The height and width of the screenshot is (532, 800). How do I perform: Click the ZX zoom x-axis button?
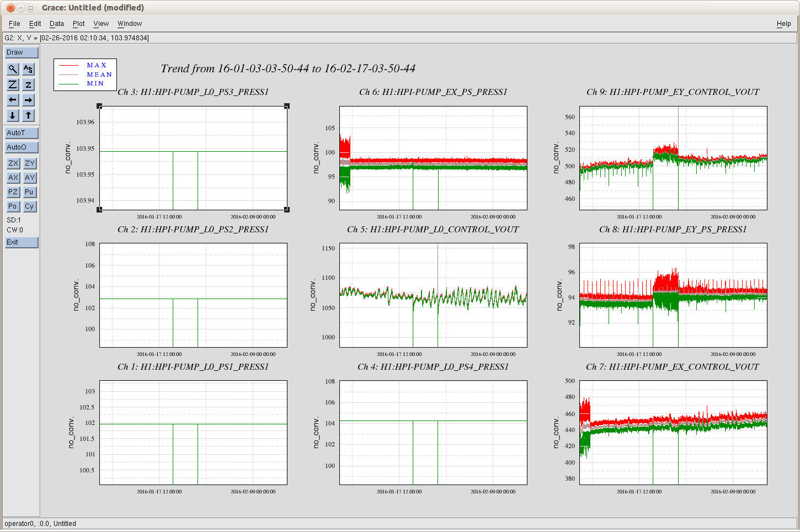(13, 163)
